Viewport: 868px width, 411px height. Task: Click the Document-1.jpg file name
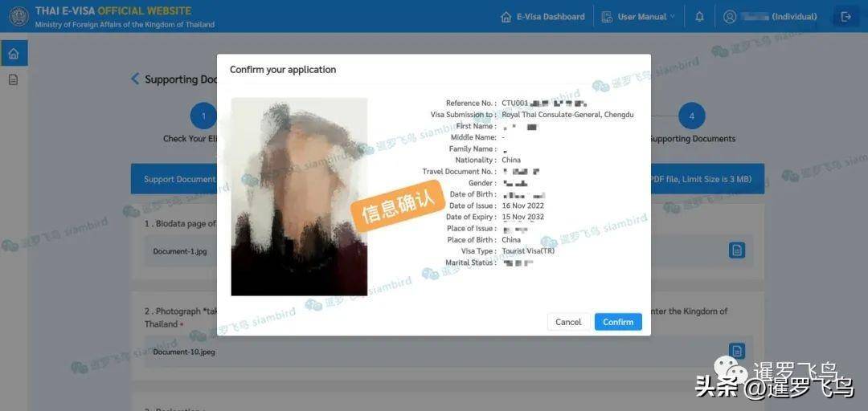(x=180, y=251)
